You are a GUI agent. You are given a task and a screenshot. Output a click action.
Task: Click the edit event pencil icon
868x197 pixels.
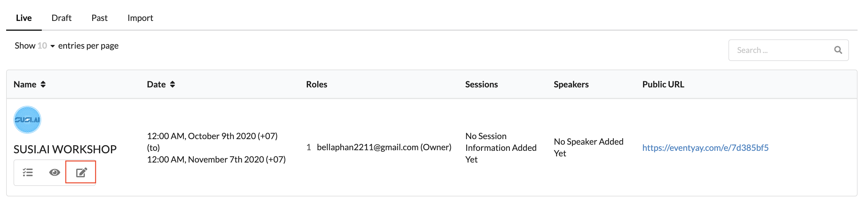81,172
